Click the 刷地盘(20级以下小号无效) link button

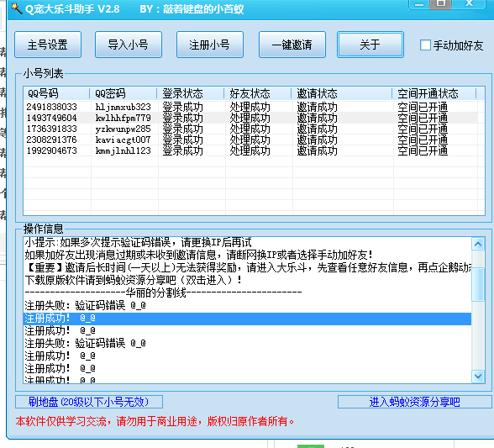[89, 402]
